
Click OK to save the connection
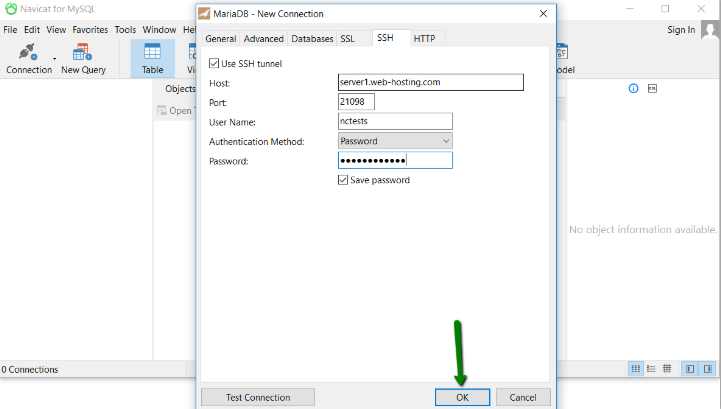coord(462,397)
